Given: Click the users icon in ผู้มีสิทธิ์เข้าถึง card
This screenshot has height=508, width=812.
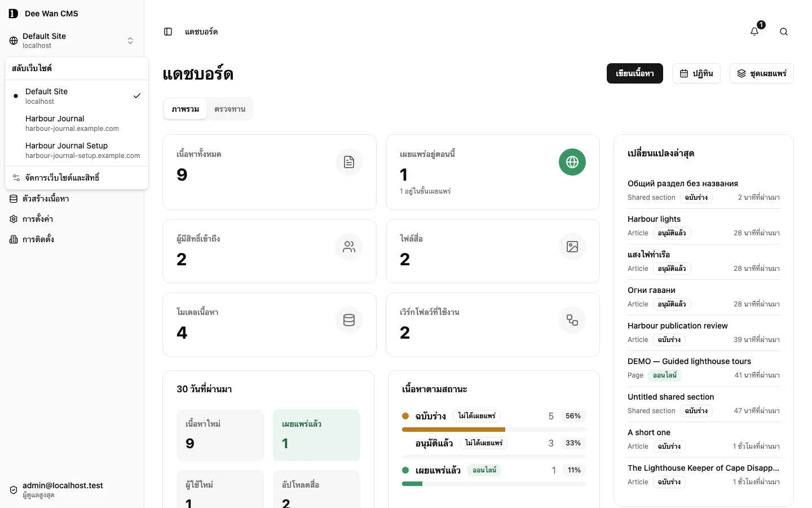Looking at the screenshot, I should pos(349,247).
